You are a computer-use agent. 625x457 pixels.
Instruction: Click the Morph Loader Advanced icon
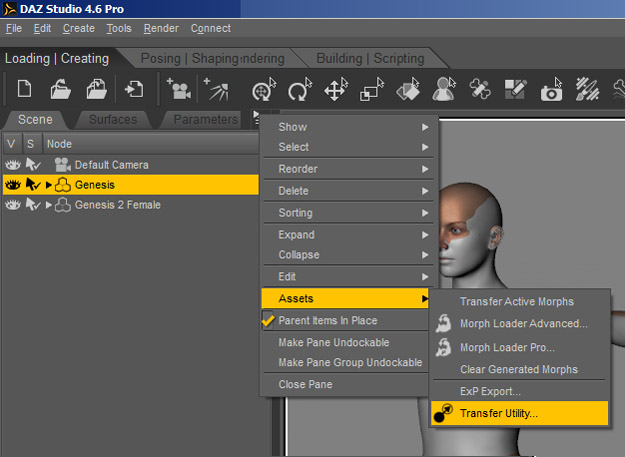tap(443, 323)
